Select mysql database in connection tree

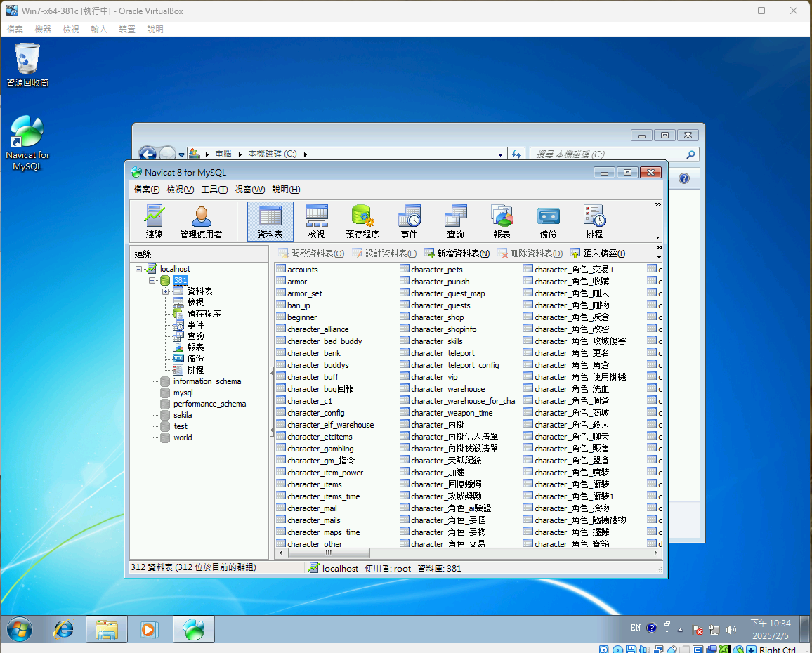coord(183,393)
